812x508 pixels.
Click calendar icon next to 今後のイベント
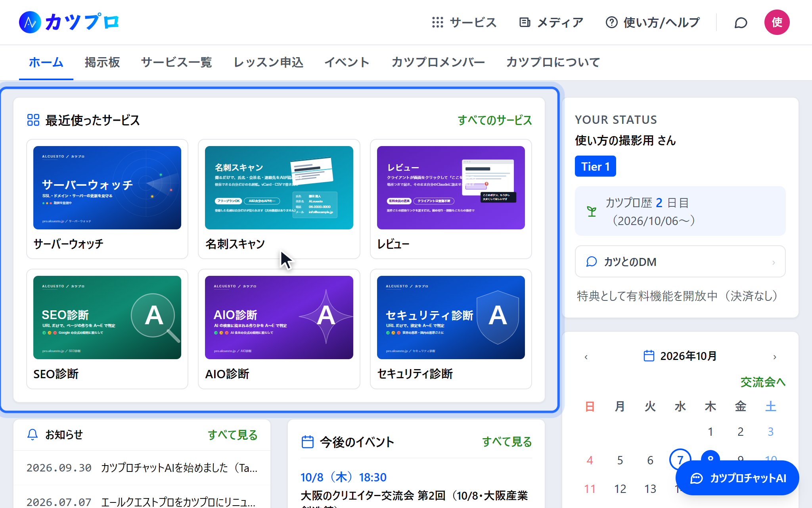tap(308, 442)
